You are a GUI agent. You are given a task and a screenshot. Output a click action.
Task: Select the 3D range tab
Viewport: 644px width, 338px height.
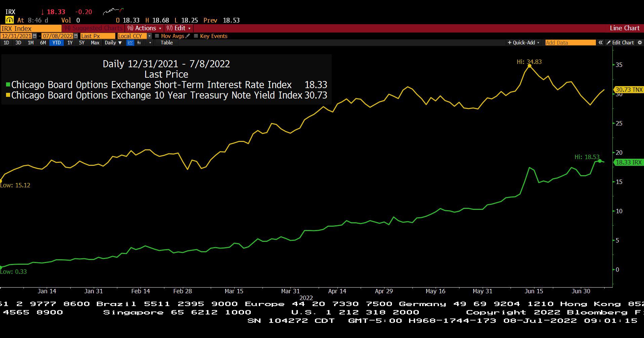(x=18, y=43)
